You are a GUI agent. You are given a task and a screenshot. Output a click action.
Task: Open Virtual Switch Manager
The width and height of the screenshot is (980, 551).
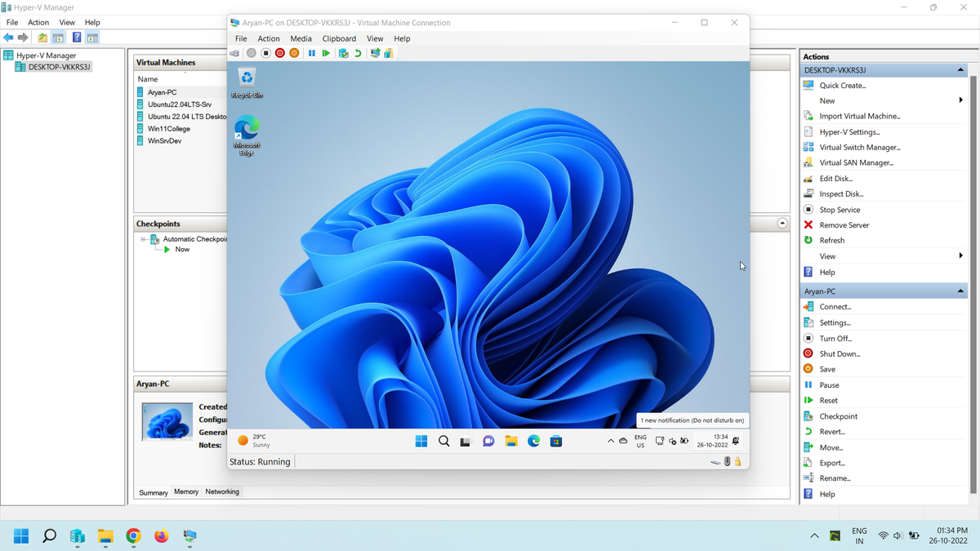pos(860,147)
